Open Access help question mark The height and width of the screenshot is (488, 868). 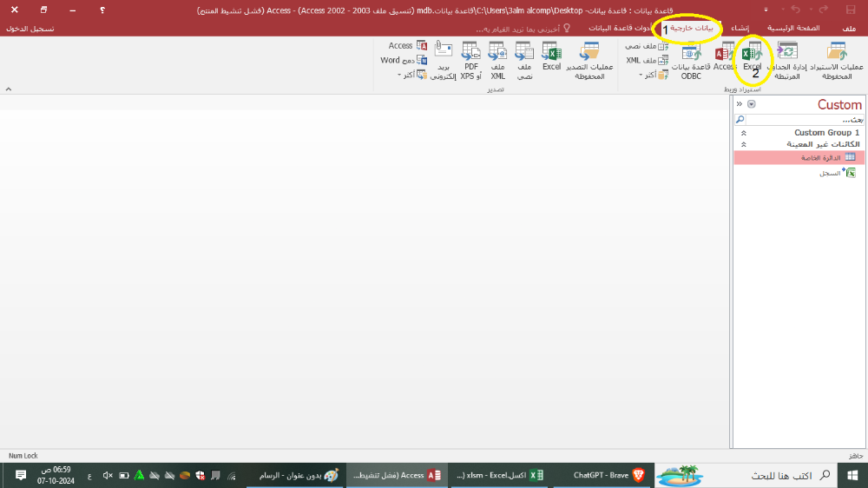coord(102,10)
